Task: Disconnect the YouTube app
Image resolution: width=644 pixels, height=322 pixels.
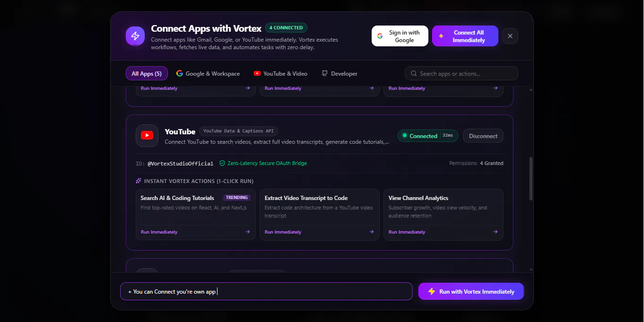Action: click(483, 136)
